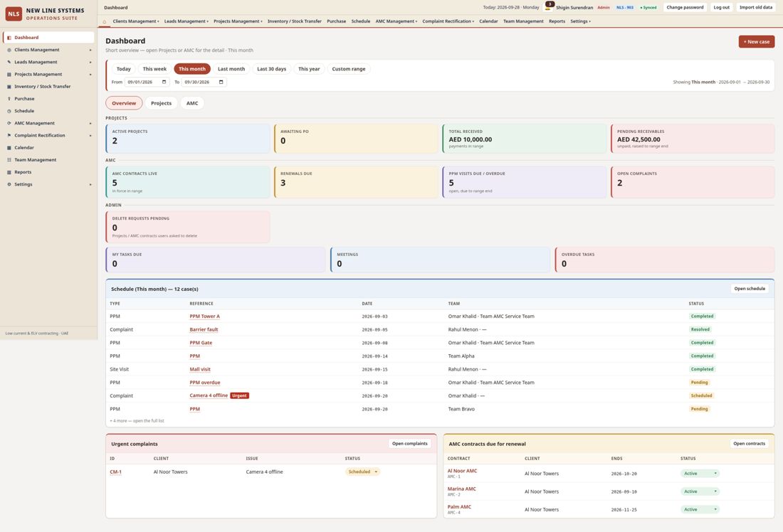
Task: Select the Custom range option
Action: tap(349, 69)
